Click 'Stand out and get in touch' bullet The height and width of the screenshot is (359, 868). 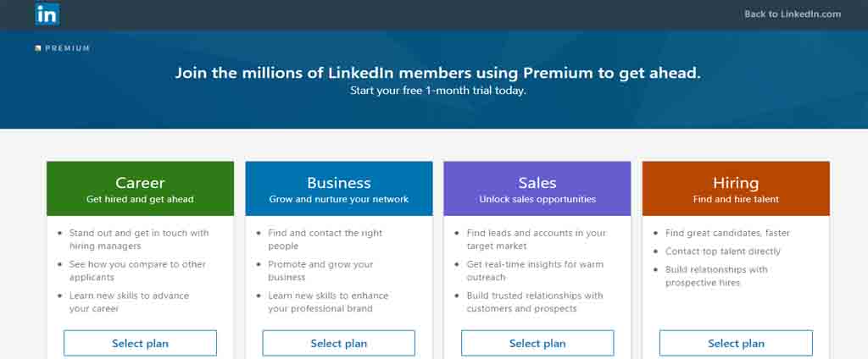[x=139, y=240]
